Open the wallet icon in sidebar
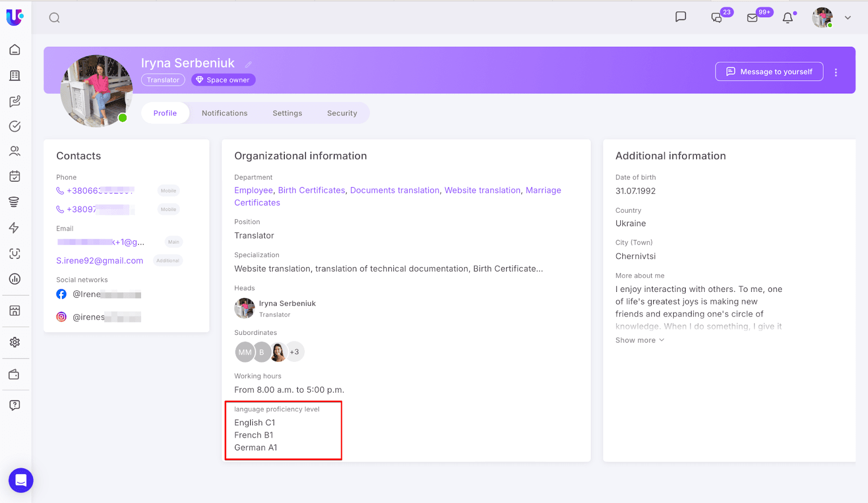868x503 pixels. [15, 374]
